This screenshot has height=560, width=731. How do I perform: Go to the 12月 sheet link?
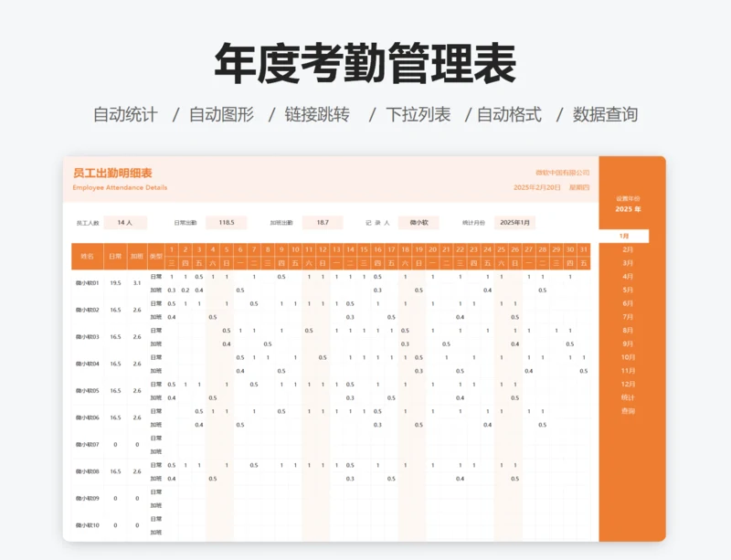[x=628, y=385]
